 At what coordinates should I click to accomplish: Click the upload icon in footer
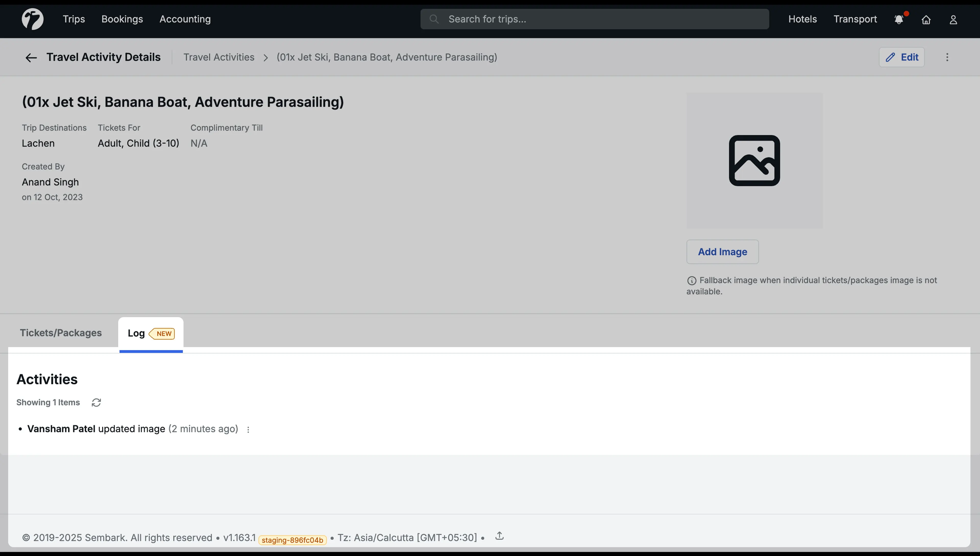499,536
